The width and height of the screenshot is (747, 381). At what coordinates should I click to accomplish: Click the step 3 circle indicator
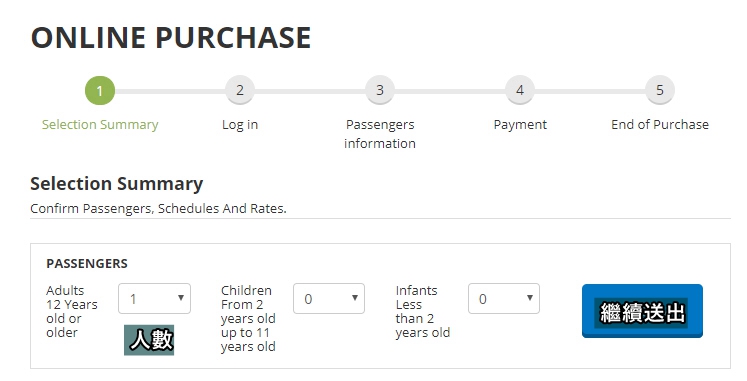pyautogui.click(x=380, y=90)
